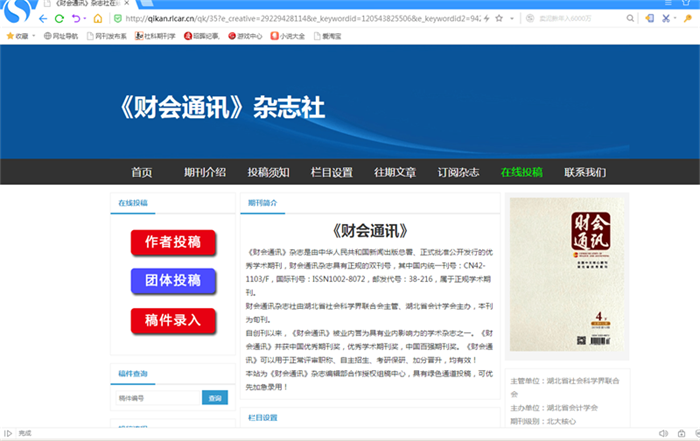
Task: Focus the browser search box
Action: point(580,18)
